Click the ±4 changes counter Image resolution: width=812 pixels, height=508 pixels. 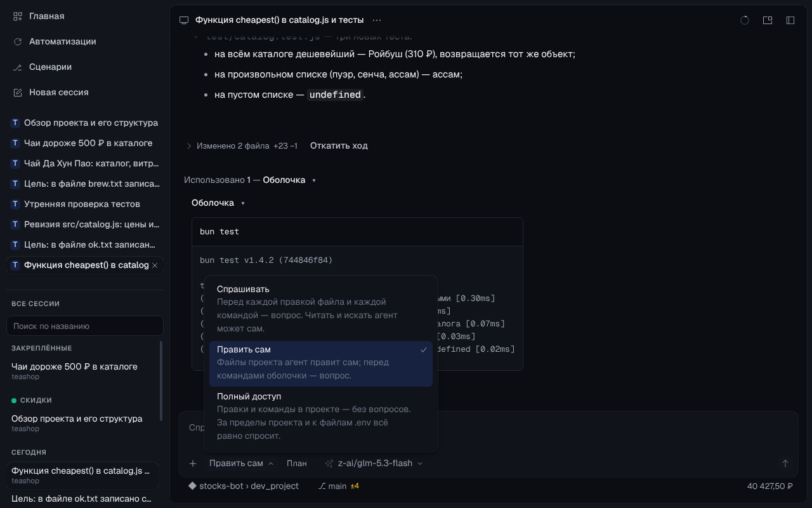[355, 486]
